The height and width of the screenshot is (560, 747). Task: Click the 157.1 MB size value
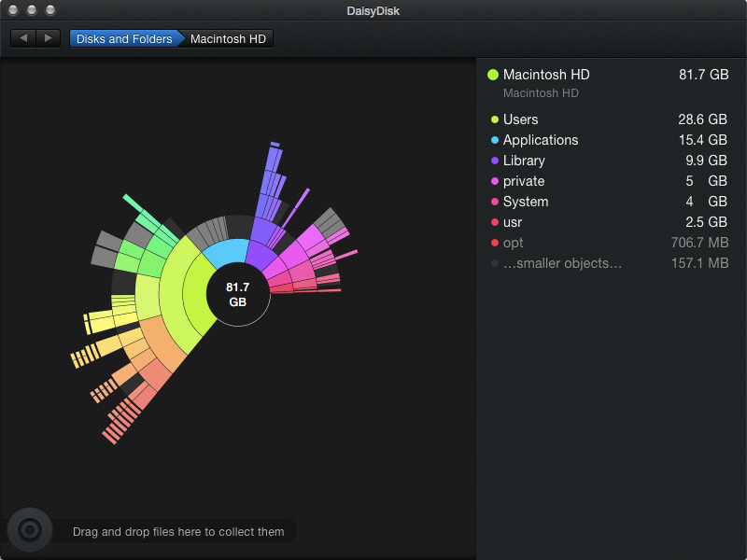pos(699,263)
